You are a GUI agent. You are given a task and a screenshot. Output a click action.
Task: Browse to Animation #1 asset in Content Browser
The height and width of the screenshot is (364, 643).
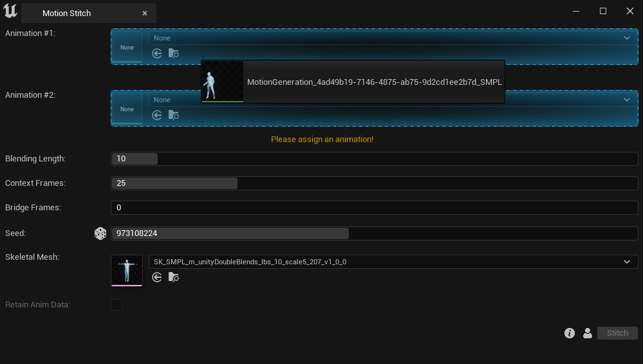(173, 53)
